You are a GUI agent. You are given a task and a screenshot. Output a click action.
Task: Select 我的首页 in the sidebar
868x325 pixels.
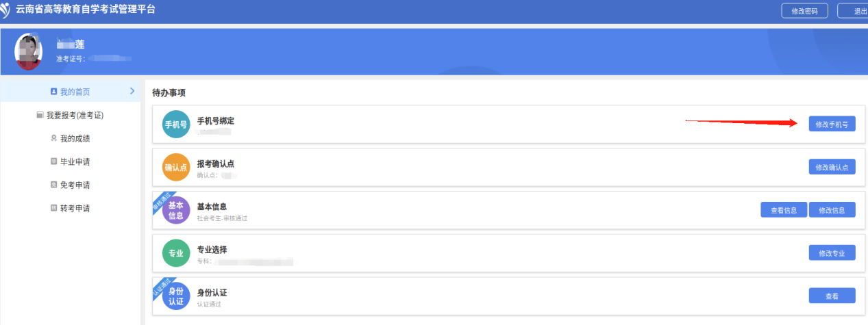click(x=75, y=92)
